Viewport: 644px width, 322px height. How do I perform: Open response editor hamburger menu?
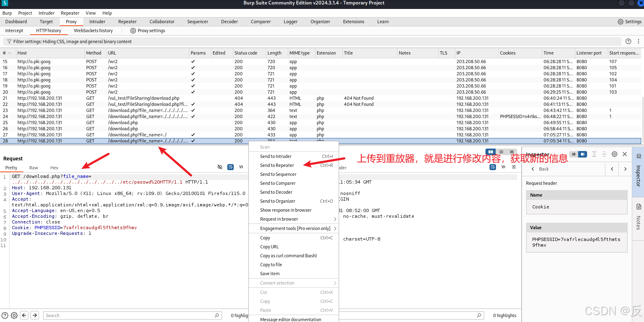514,167
